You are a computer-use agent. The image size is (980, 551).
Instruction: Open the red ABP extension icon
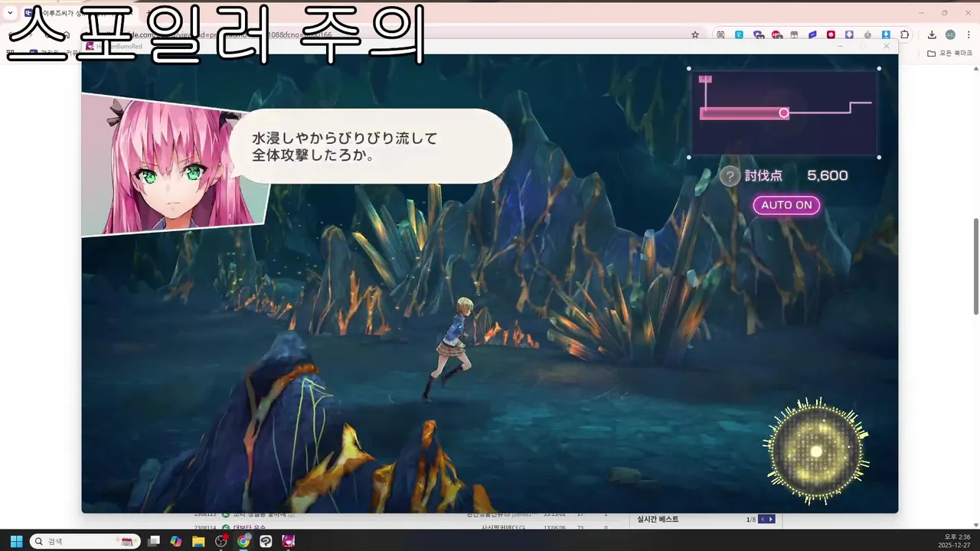coord(776,34)
